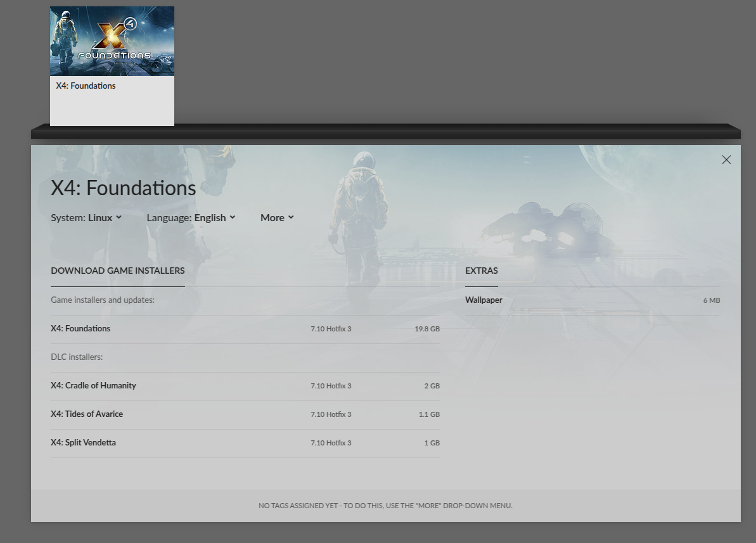
Task: Open the System: Linux dropdown
Action: [86, 217]
